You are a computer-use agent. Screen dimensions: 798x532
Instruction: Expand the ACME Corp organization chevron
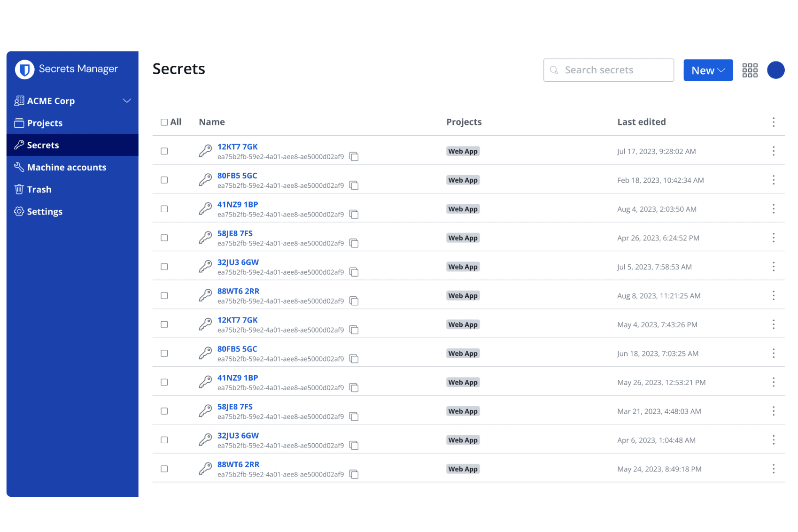click(x=127, y=101)
